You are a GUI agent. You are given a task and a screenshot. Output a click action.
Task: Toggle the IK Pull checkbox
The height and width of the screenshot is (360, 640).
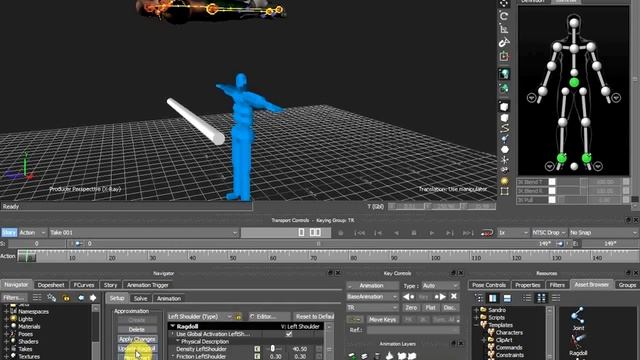[x=552, y=200]
